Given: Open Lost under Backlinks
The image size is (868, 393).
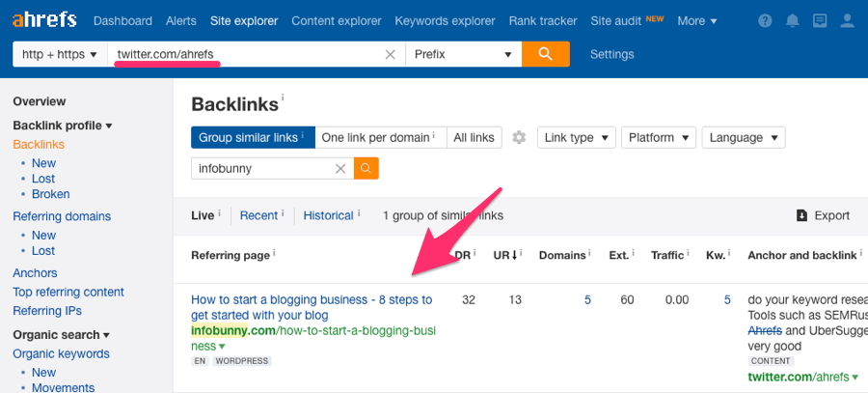Looking at the screenshot, I should (x=43, y=179).
